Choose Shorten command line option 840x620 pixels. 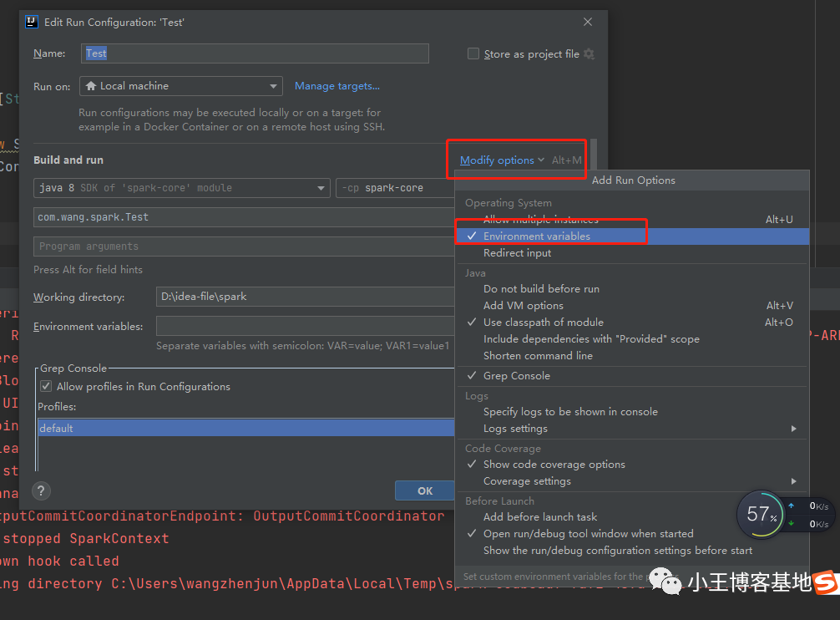(x=631, y=356)
